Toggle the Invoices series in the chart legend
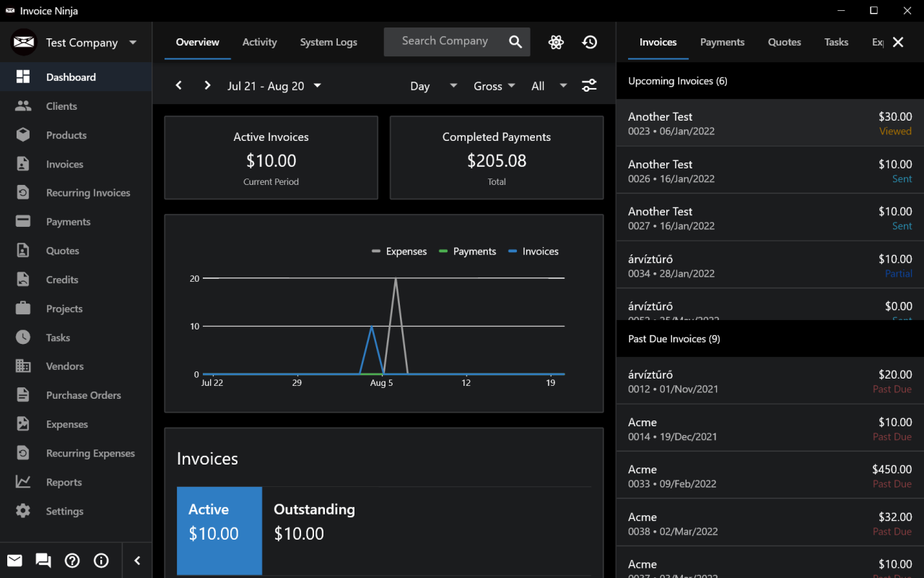The height and width of the screenshot is (578, 924). [533, 251]
